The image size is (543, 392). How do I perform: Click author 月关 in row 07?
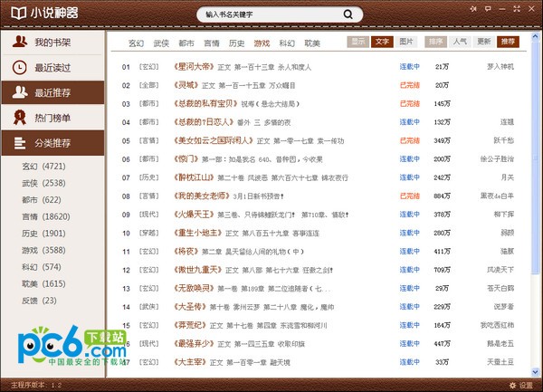pos(507,177)
